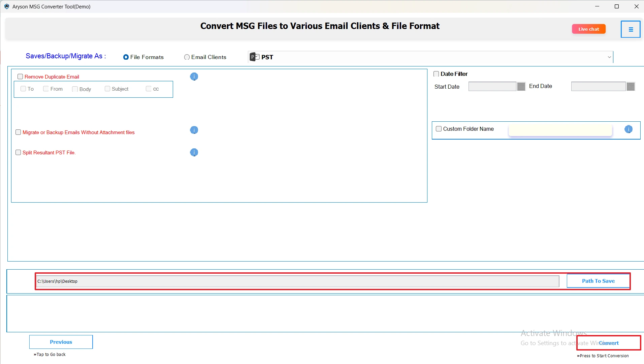
Task: Click the Tap to Go back hint text
Action: (50, 355)
